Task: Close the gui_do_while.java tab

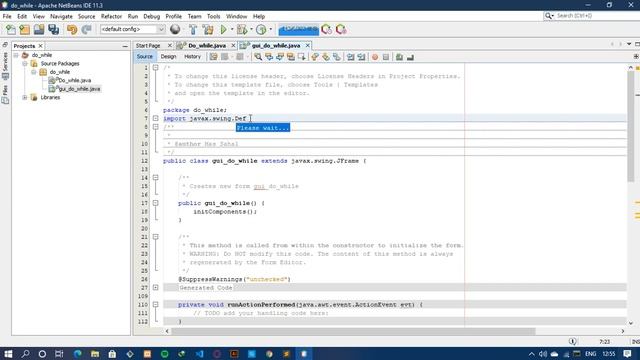Action: coord(308,46)
